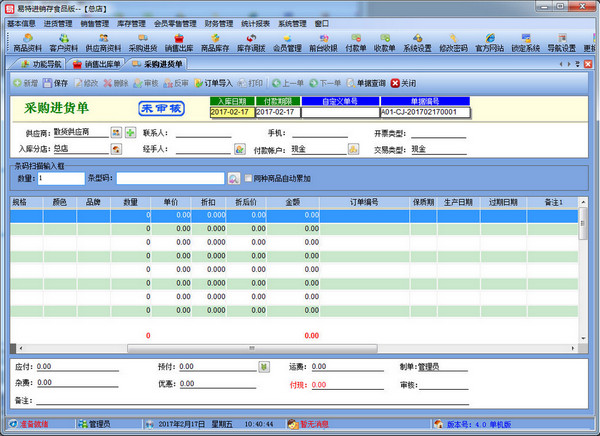This screenshot has height=436, width=600.
Task: Click barcode search magnifier icon
Action: [233, 178]
